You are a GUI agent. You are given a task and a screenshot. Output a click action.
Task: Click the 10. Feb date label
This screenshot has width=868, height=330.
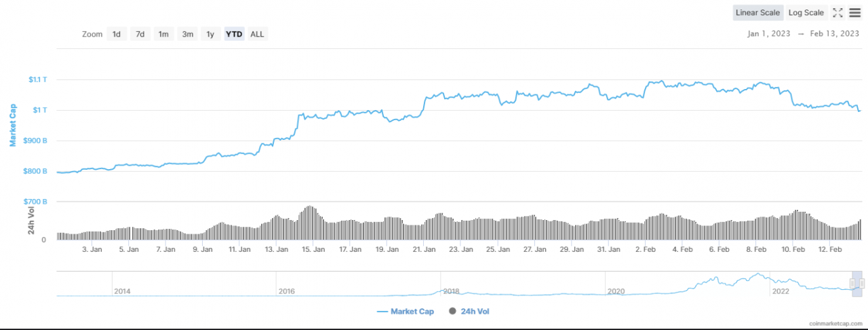pyautogui.click(x=793, y=249)
